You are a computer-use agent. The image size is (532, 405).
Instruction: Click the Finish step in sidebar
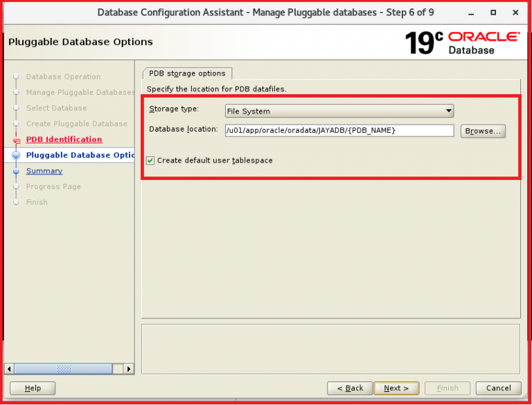(x=37, y=202)
